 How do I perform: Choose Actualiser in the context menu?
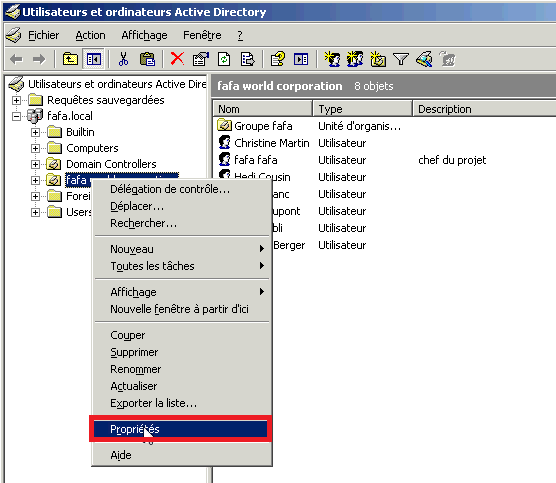(182, 386)
